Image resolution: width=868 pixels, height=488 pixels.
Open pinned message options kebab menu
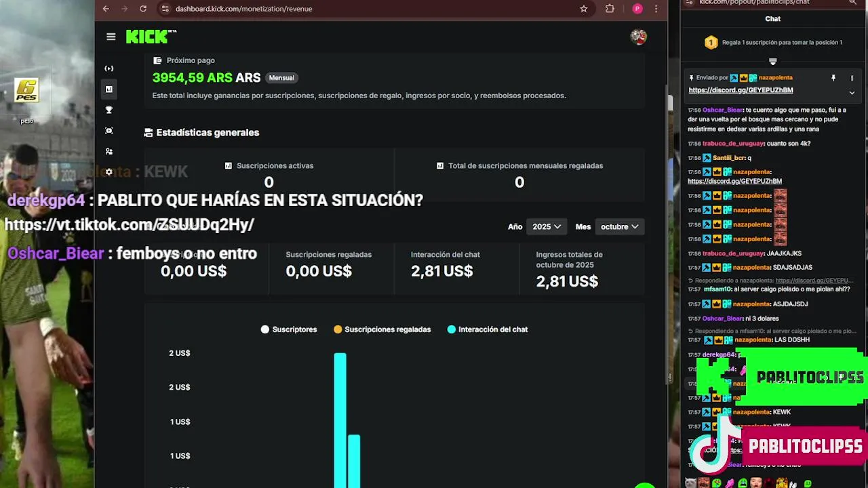[852, 78]
